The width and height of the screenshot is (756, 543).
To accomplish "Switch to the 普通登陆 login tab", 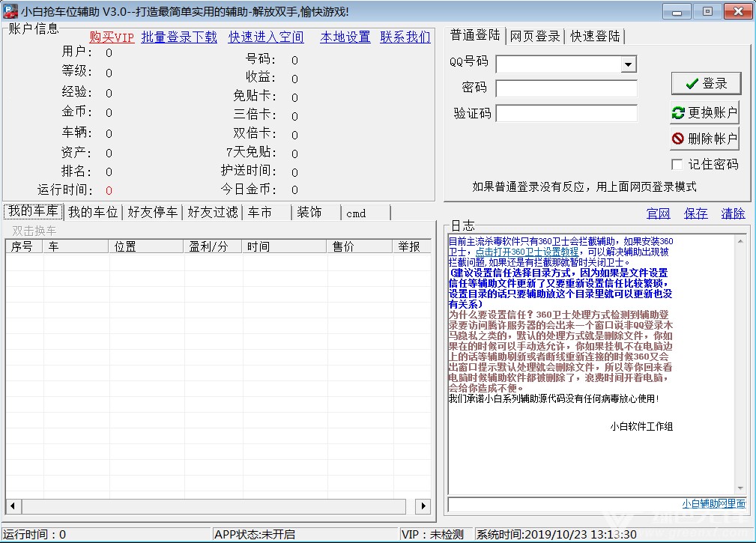I will point(475,35).
